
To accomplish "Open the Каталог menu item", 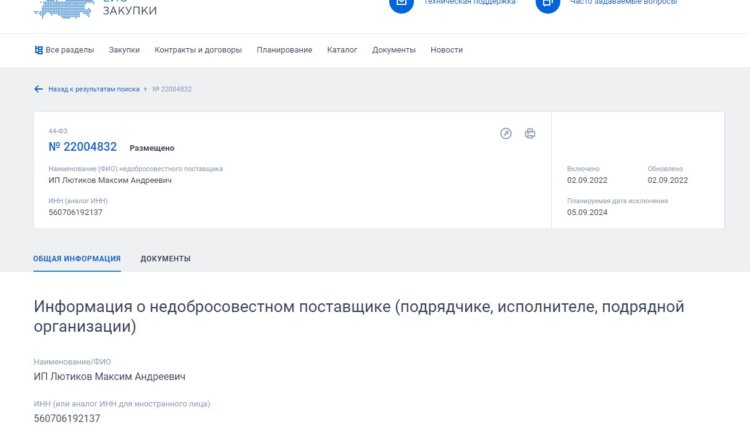I will (x=342, y=50).
